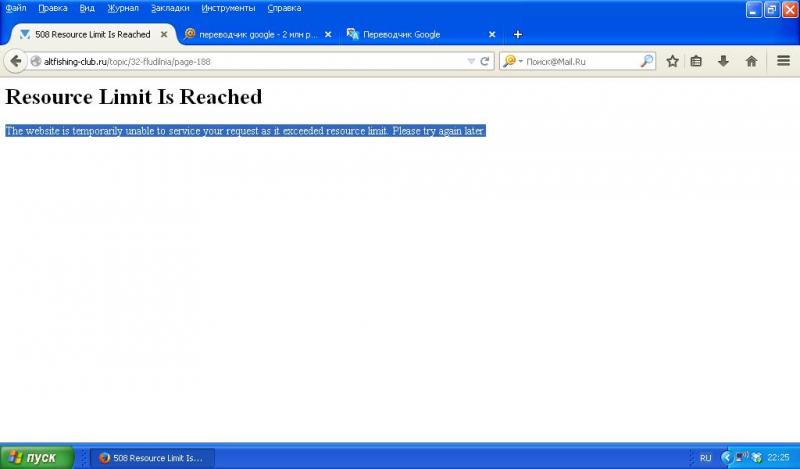Open the search engine selector dropdown
The height and width of the screenshot is (469, 800).
point(512,61)
